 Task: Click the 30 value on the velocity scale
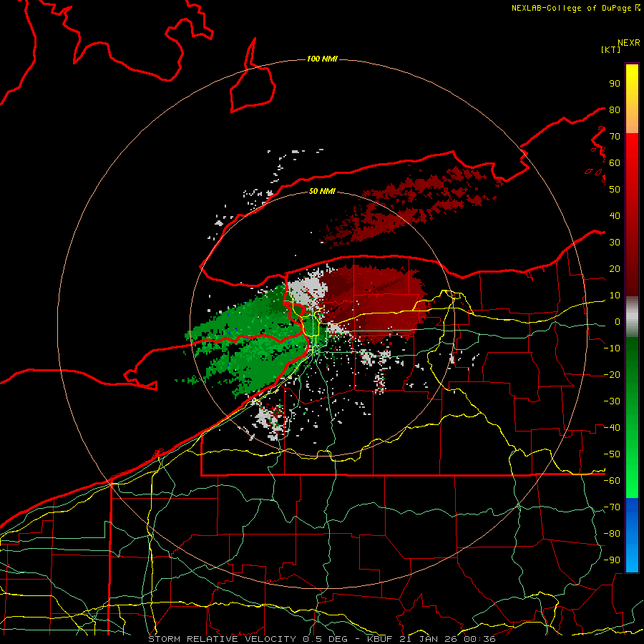(615, 243)
